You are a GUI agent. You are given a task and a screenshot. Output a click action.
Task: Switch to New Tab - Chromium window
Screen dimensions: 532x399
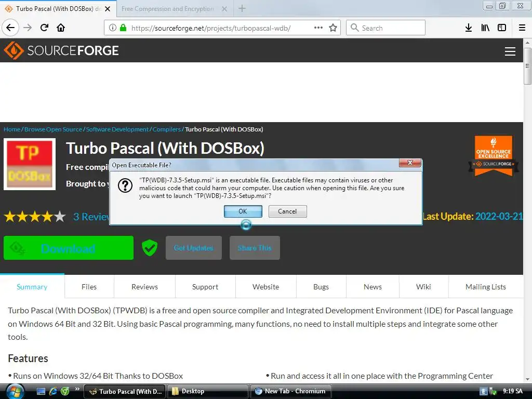(291, 391)
